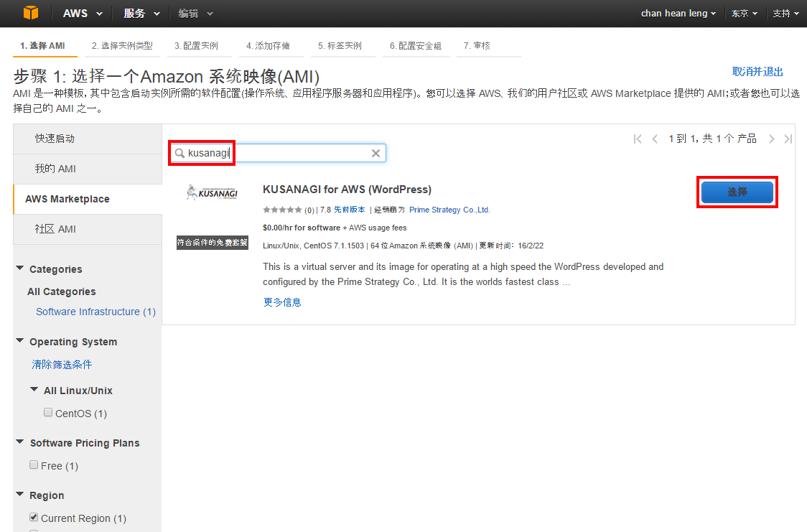This screenshot has height=532, width=807.
Task: Go to the last results page
Action: pos(788,139)
